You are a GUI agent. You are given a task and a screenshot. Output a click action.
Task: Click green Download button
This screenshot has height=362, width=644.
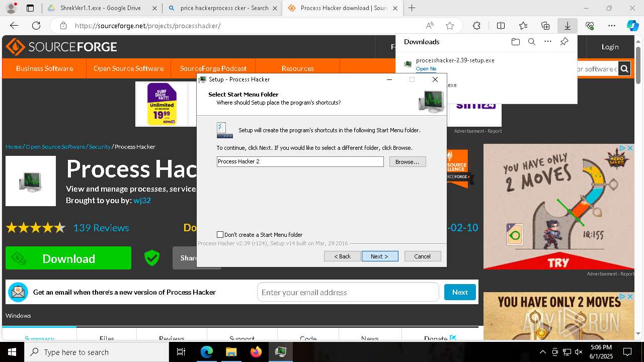tap(68, 258)
